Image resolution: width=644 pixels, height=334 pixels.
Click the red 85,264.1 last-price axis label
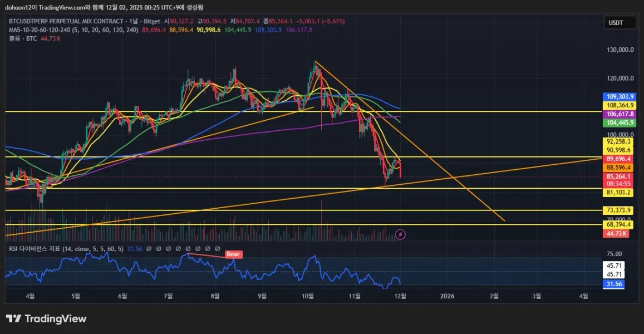pos(618,176)
